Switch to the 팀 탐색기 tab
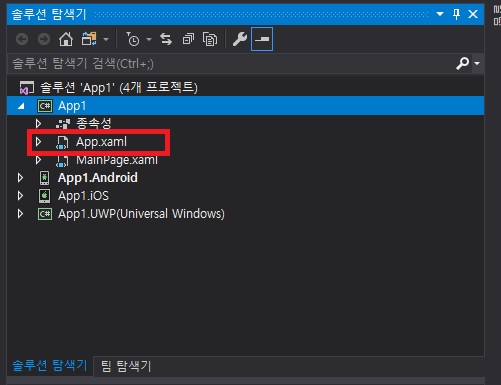The image size is (501, 385). point(126,366)
